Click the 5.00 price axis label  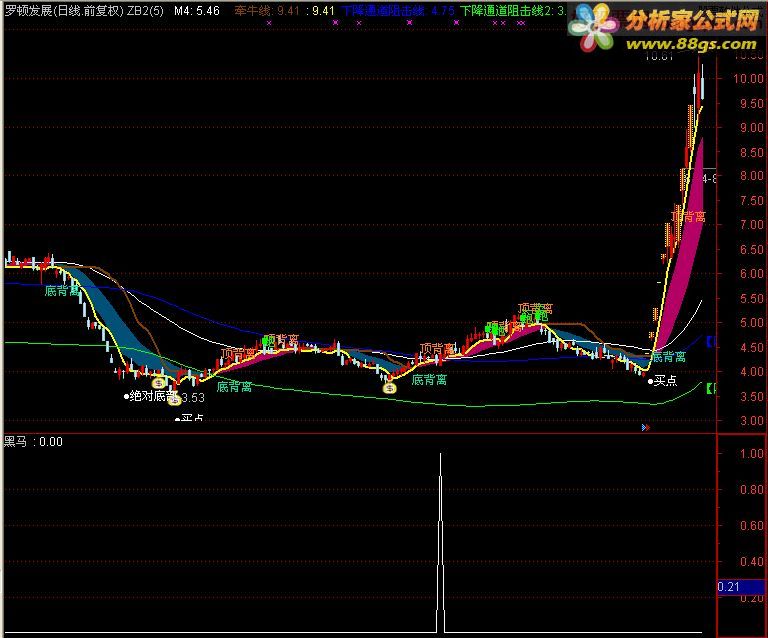click(x=751, y=323)
